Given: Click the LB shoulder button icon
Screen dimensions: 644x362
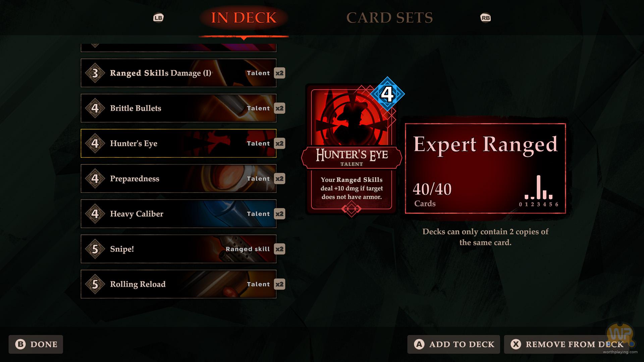Looking at the screenshot, I should [158, 18].
